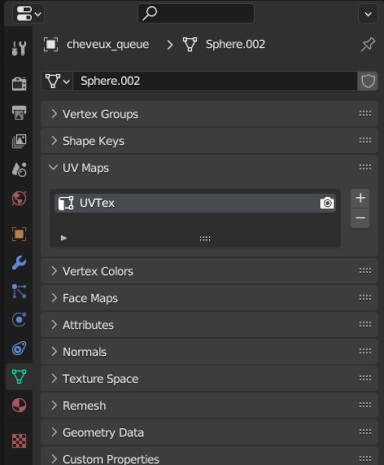Open the View Layer properties tab
The image size is (384, 465).
click(19, 141)
